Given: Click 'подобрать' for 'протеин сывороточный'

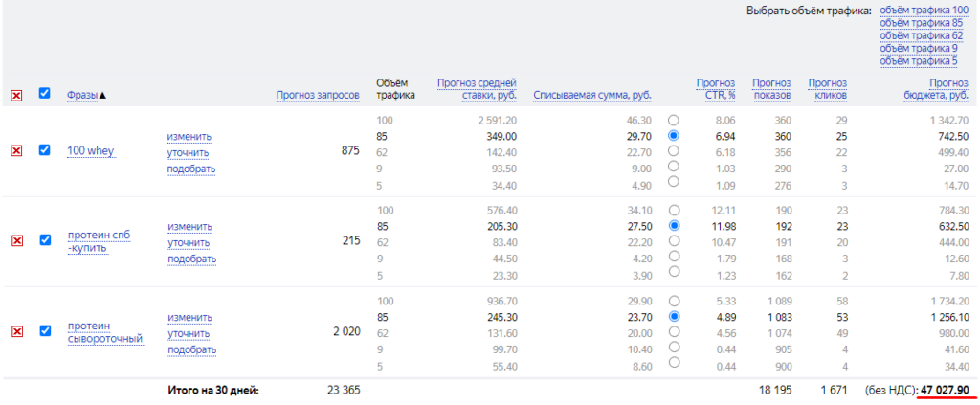Looking at the screenshot, I should click(190, 350).
